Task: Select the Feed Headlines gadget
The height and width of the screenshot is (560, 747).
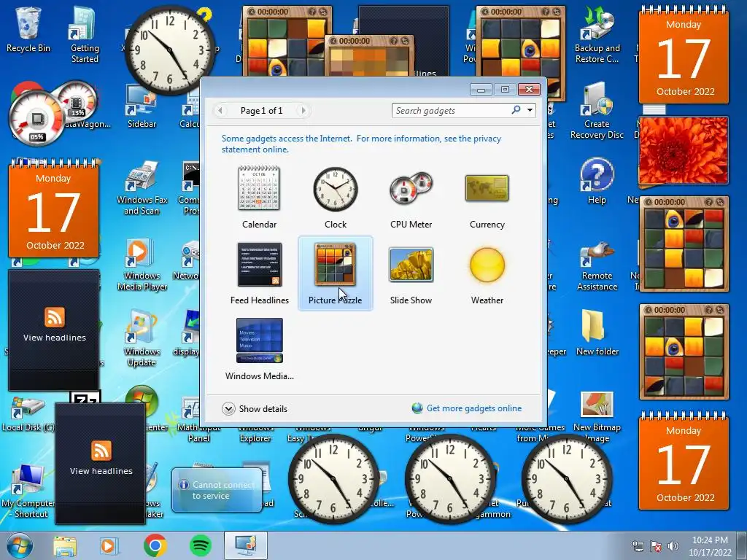Action: [259, 273]
